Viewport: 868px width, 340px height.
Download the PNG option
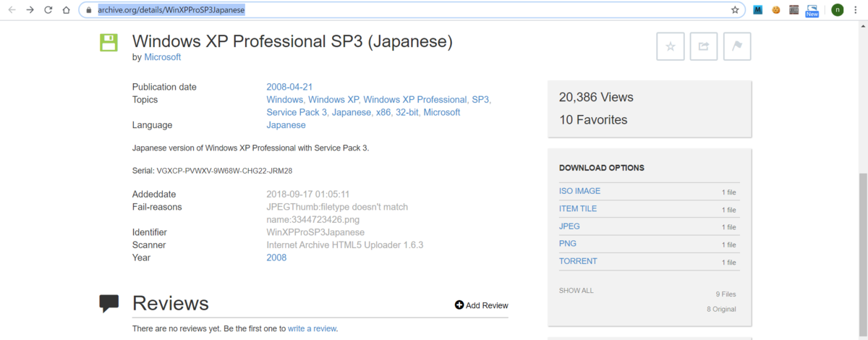coord(568,244)
